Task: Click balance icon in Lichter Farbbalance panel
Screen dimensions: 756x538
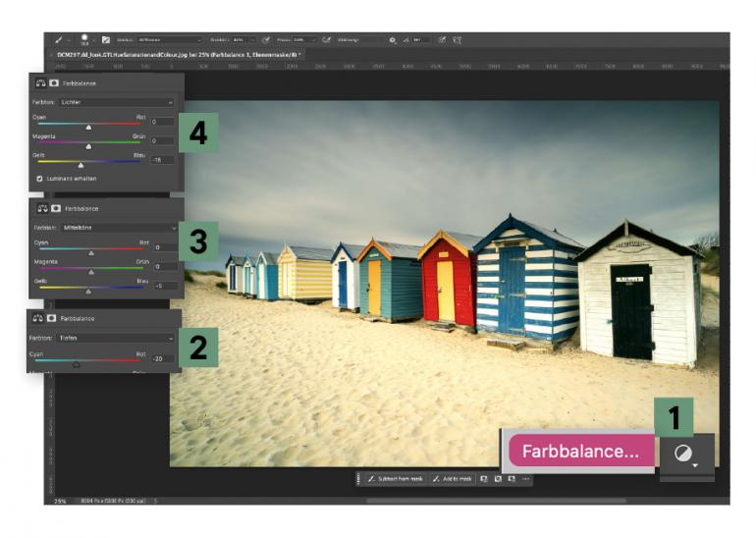Action: coord(41,83)
